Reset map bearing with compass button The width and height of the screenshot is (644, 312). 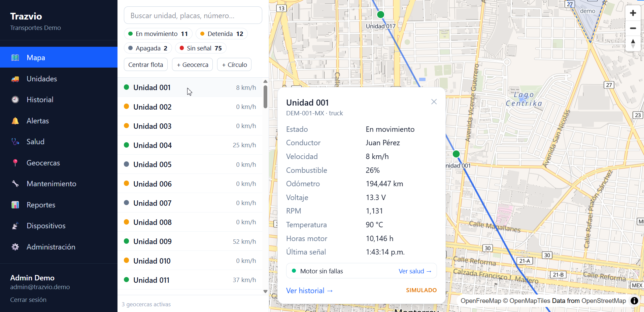[633, 43]
